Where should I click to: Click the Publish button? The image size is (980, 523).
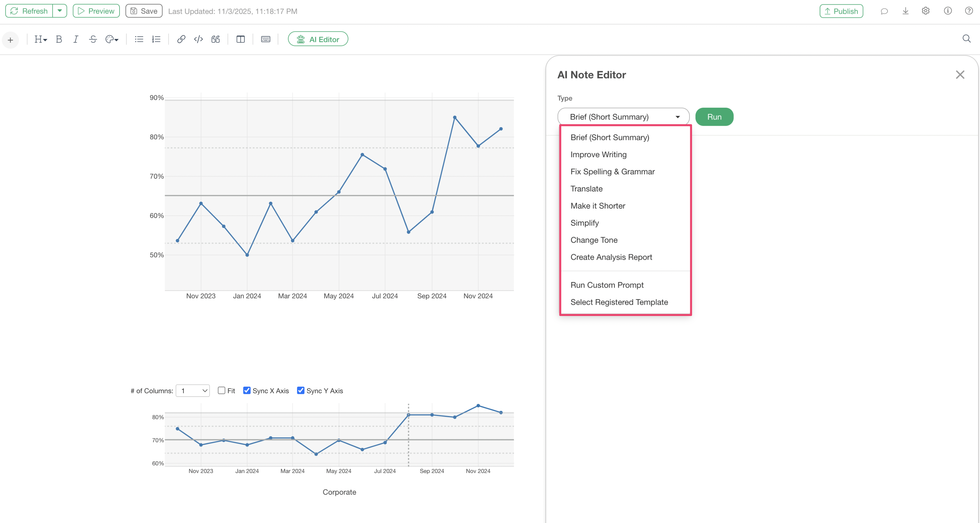[841, 11]
